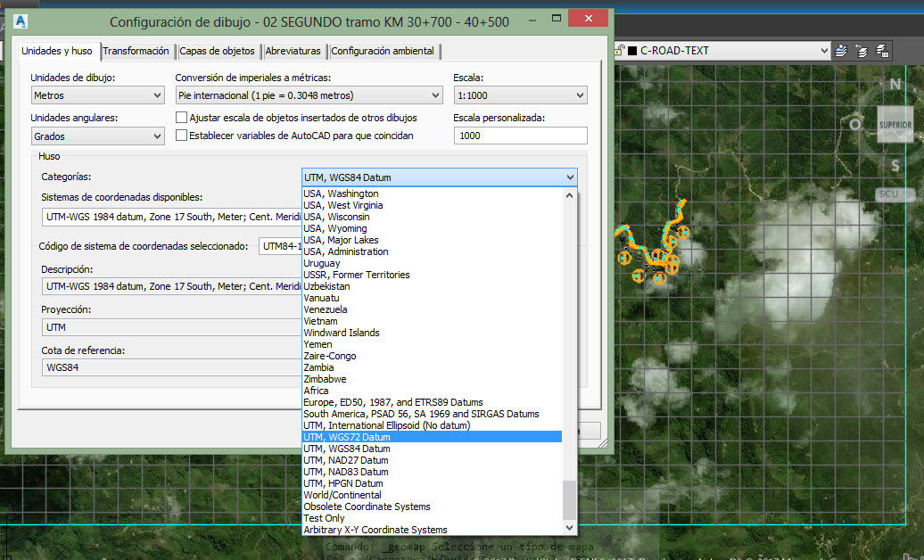Click the O face on the ViewCube
This screenshot has width=924, height=560.
855,125
